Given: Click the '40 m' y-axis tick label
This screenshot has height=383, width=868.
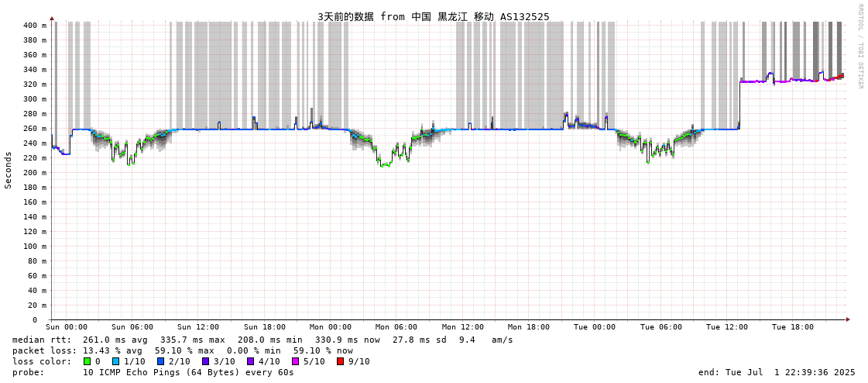Looking at the screenshot, I should click(x=37, y=291).
